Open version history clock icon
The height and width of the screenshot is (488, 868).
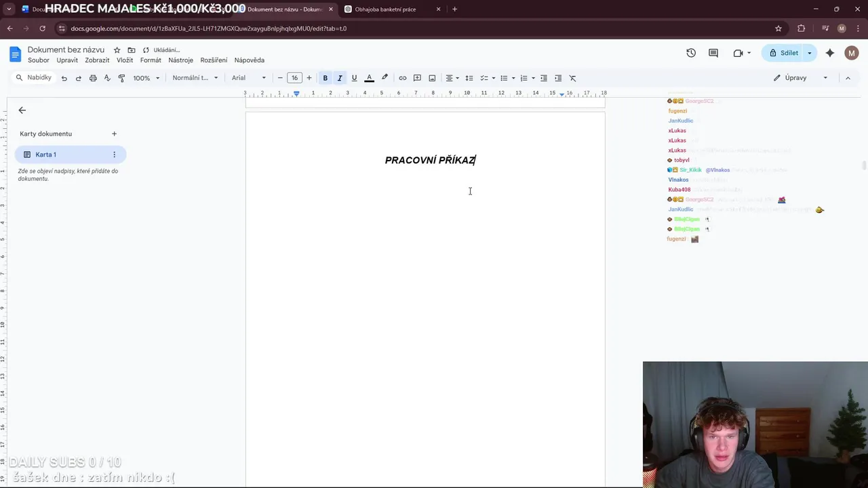pos(691,53)
